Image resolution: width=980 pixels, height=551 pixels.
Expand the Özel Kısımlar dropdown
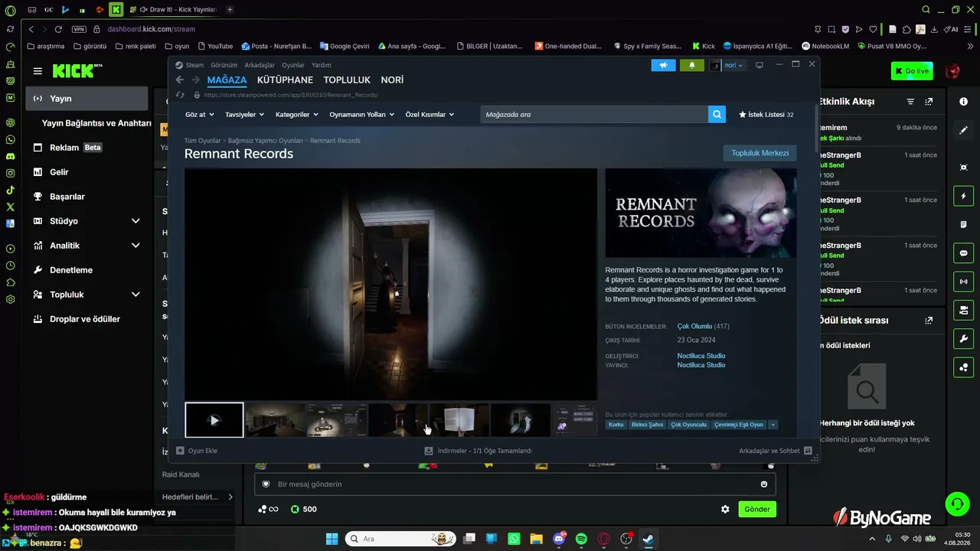(430, 115)
